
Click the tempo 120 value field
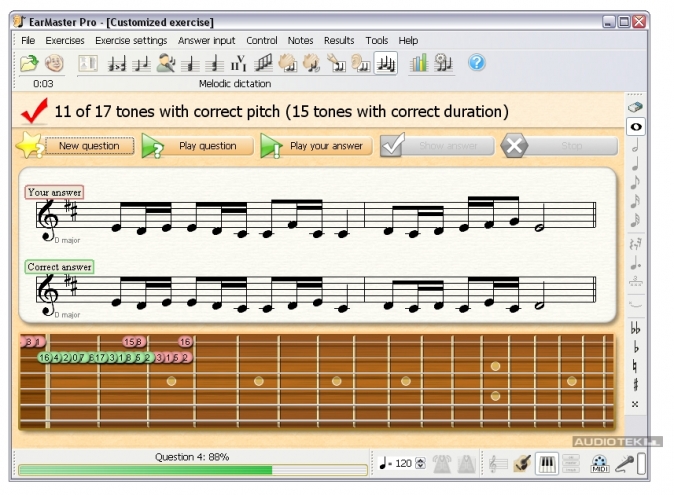[x=403, y=463]
